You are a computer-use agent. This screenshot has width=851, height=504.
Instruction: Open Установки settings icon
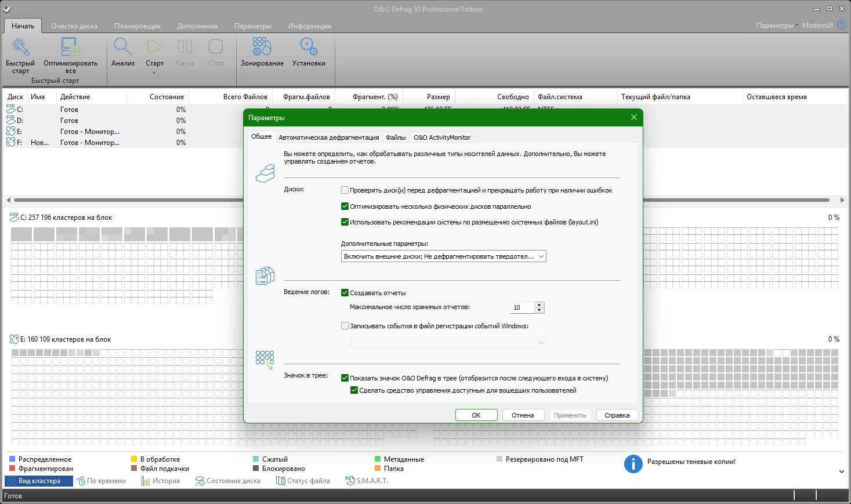coord(309,48)
